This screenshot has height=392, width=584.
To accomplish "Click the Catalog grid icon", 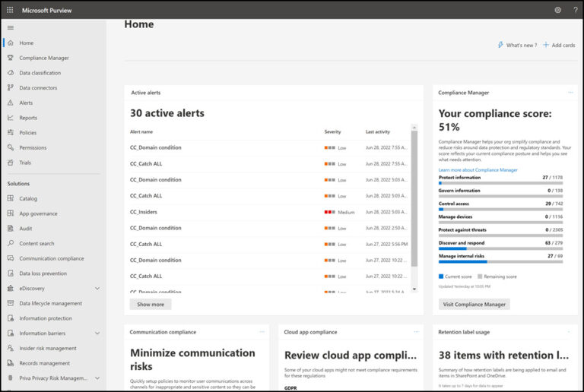I will click(x=11, y=198).
